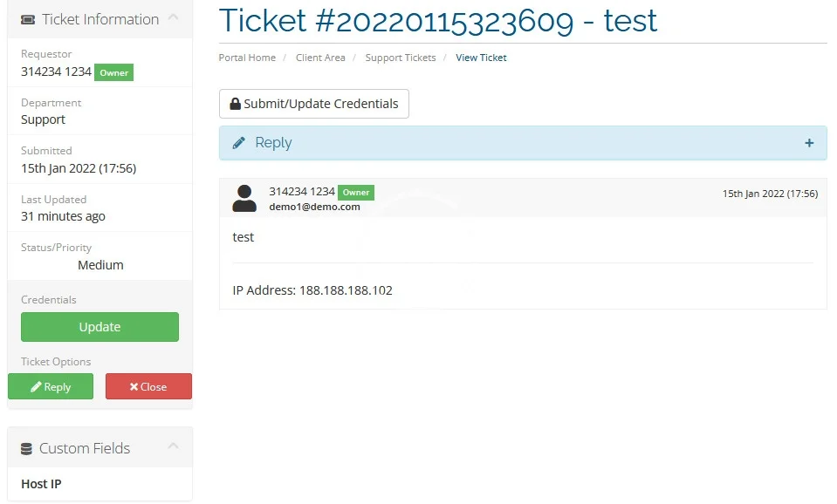Click the user avatar icon in the message
The width and height of the screenshot is (837, 504).
244,199
